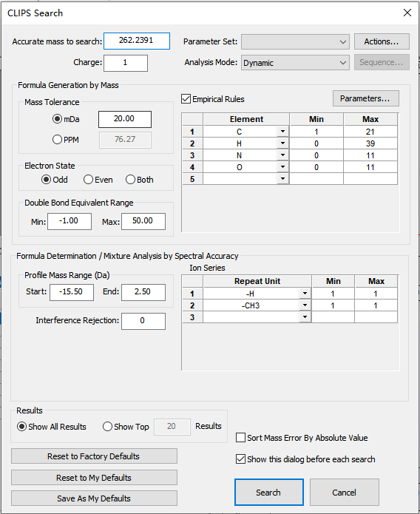
Task: Click Save As My Defaults button
Action: click(94, 498)
